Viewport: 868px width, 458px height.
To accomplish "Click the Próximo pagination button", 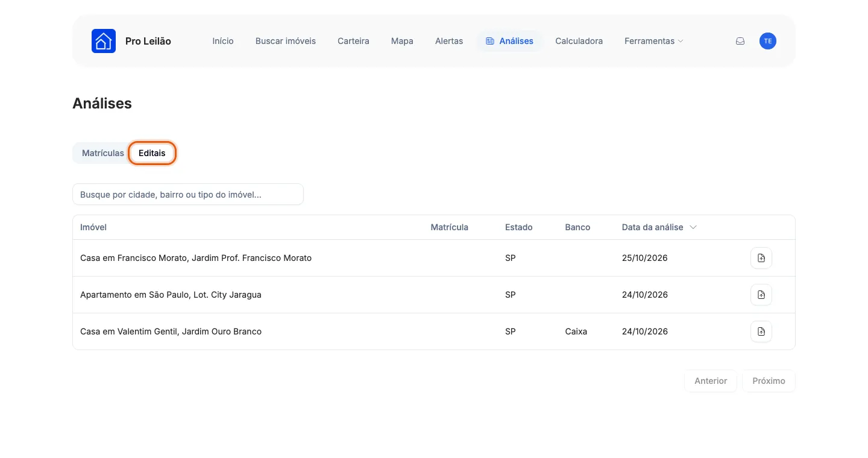I will (x=769, y=381).
